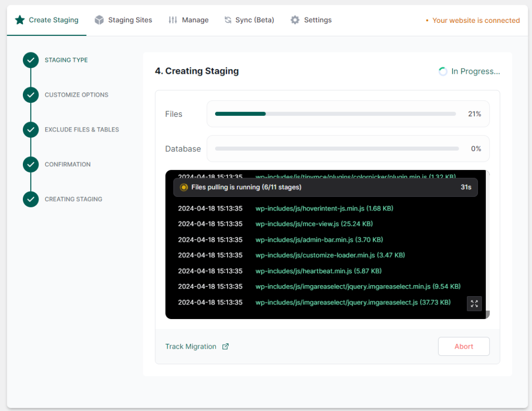Click the cube icon for Staging Sites
This screenshot has width=532, height=411.
click(99, 20)
